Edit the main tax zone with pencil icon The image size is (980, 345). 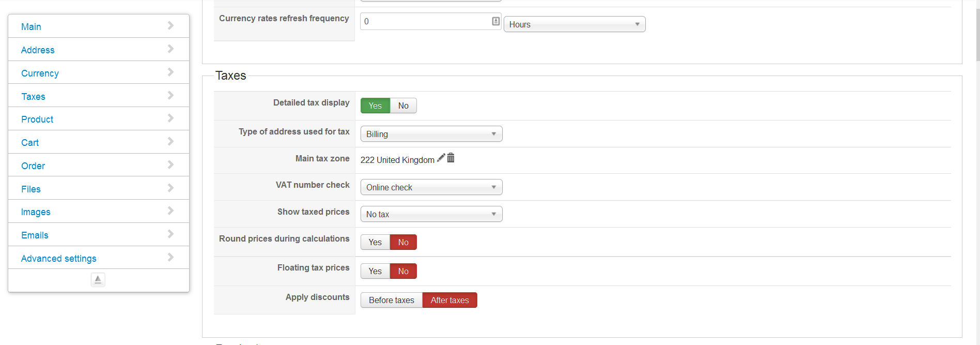441,158
